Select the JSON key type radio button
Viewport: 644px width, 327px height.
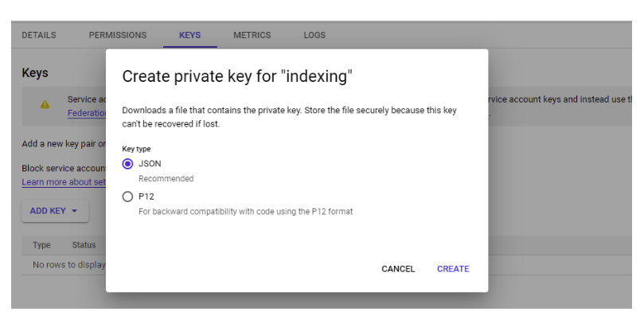point(127,164)
